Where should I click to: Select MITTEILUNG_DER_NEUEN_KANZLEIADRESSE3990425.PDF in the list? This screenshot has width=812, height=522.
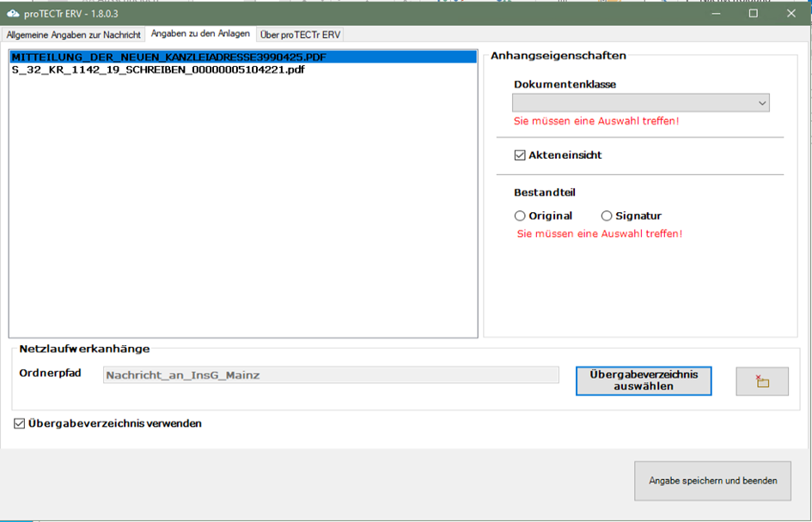click(168, 57)
